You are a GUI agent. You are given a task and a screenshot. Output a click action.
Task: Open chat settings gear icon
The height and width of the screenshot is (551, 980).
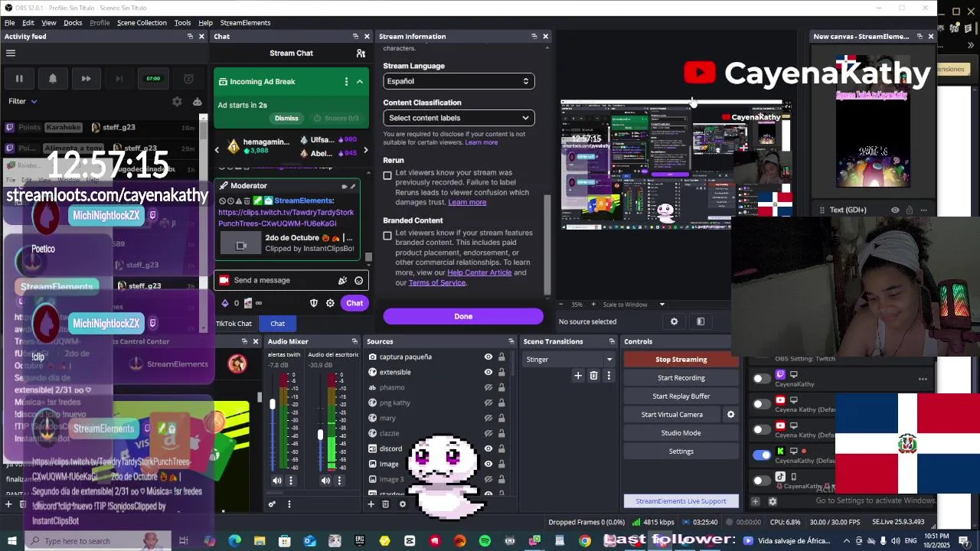click(x=330, y=303)
